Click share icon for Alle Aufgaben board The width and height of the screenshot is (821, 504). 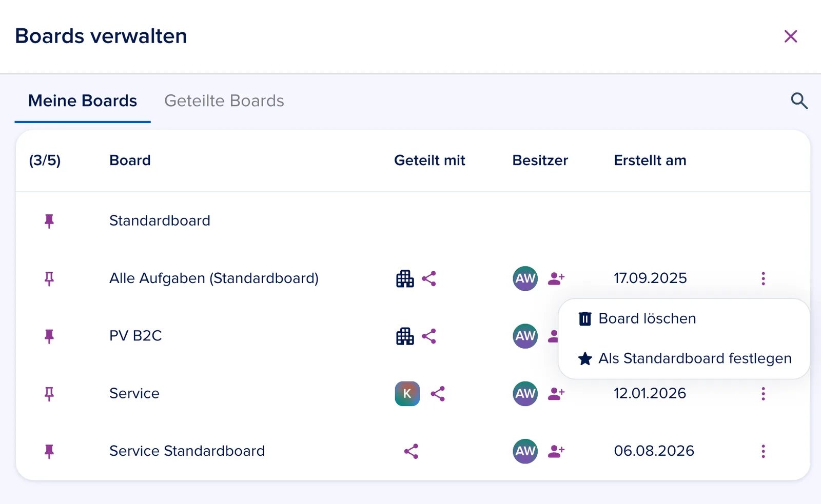[x=429, y=278]
